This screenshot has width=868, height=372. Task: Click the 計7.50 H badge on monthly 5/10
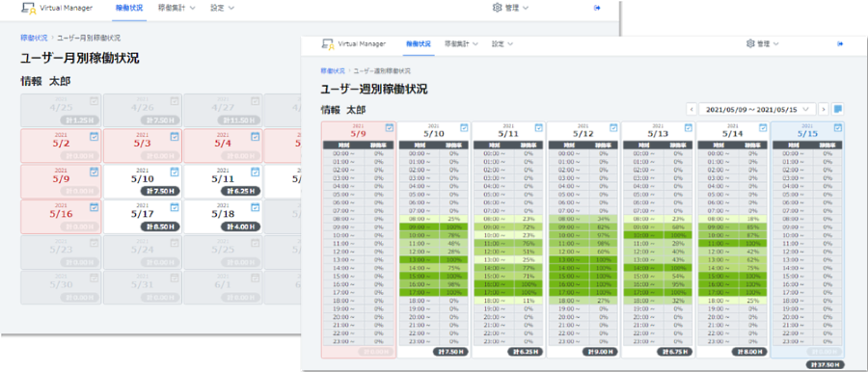point(161,191)
